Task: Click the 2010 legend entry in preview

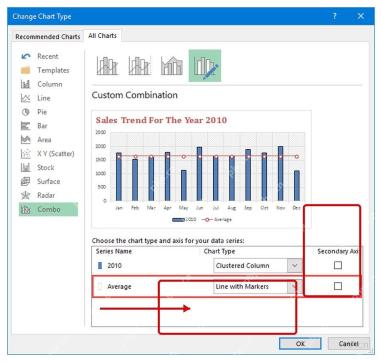Action: click(x=184, y=220)
